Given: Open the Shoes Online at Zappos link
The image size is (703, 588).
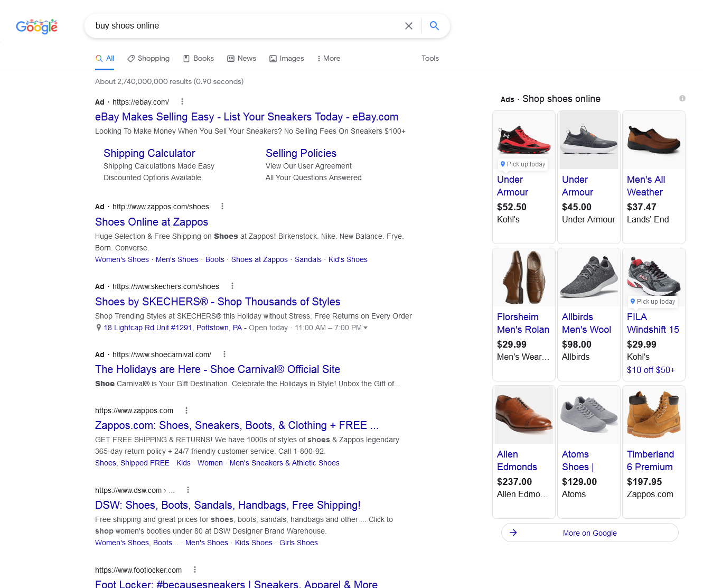Looking at the screenshot, I should click(x=152, y=222).
